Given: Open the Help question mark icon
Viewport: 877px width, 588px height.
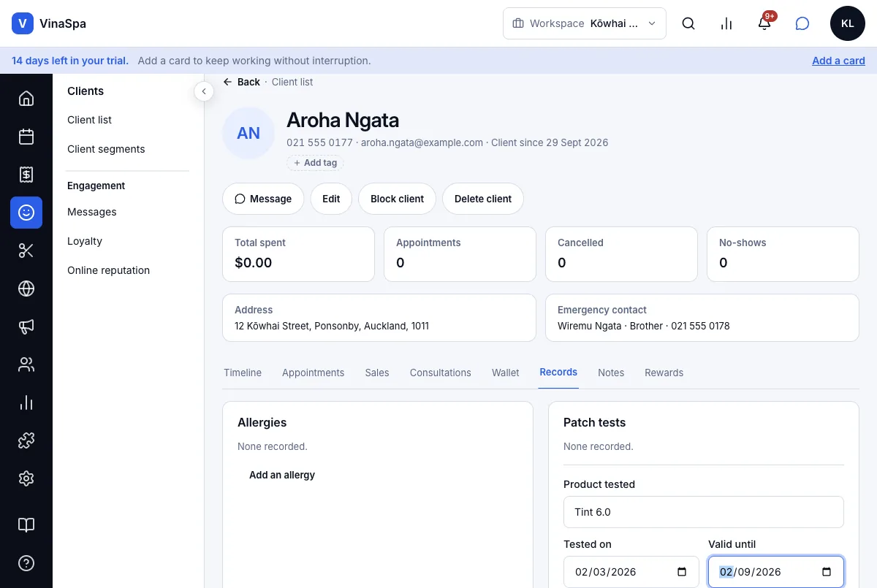Looking at the screenshot, I should [x=26, y=563].
